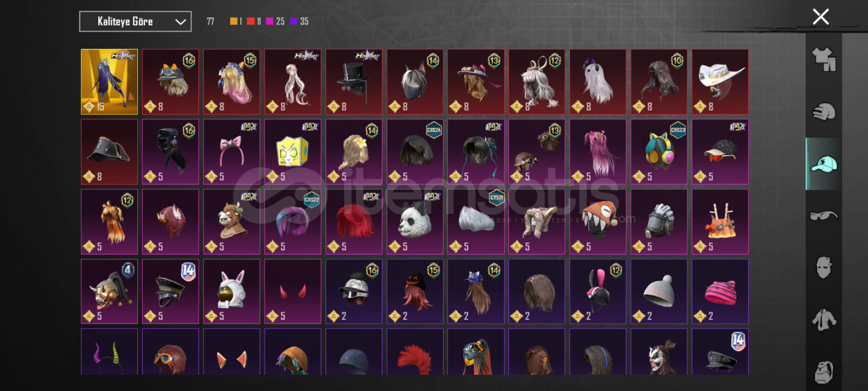Open the outfit sets category icon
Image resolution: width=868 pixels, height=391 pixels.
coord(824,59)
